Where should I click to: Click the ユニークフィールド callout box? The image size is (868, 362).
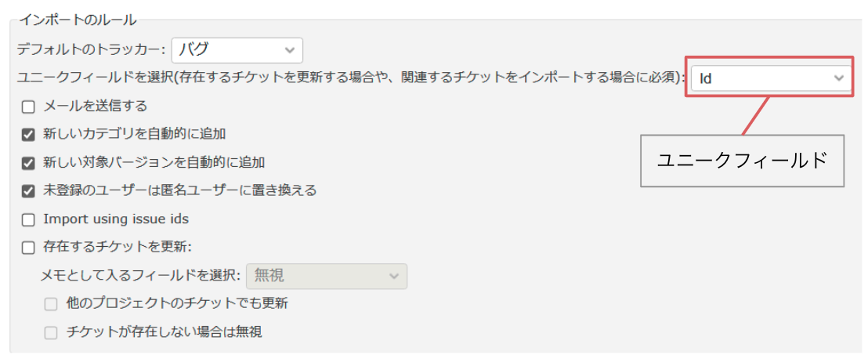742,161
